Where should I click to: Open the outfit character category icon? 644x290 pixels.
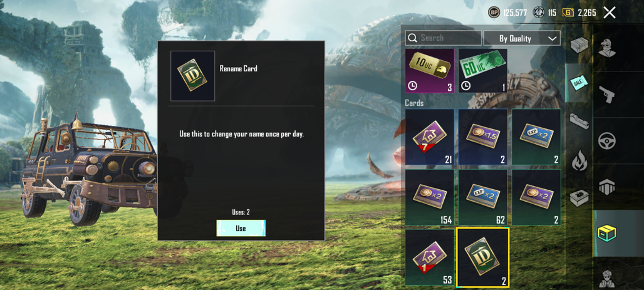(606, 48)
